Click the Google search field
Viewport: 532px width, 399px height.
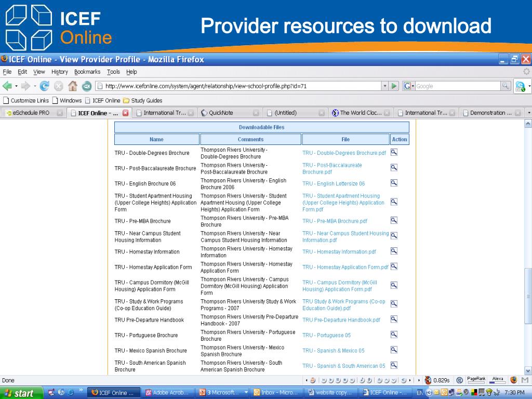(458, 86)
